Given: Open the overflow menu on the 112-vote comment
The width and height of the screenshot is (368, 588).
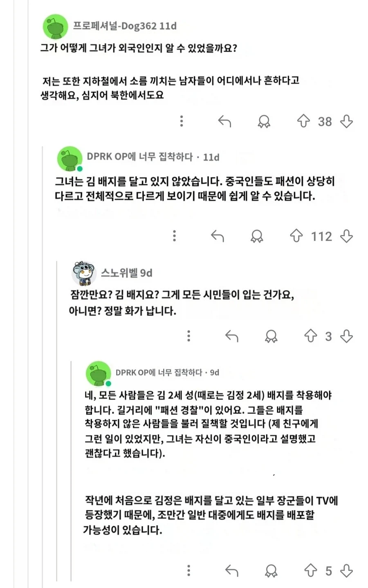Looking at the screenshot, I should coord(175,236).
